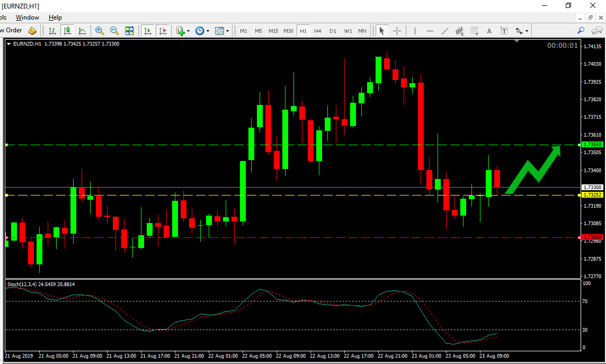
Task: Open the Window menu
Action: pos(28,17)
